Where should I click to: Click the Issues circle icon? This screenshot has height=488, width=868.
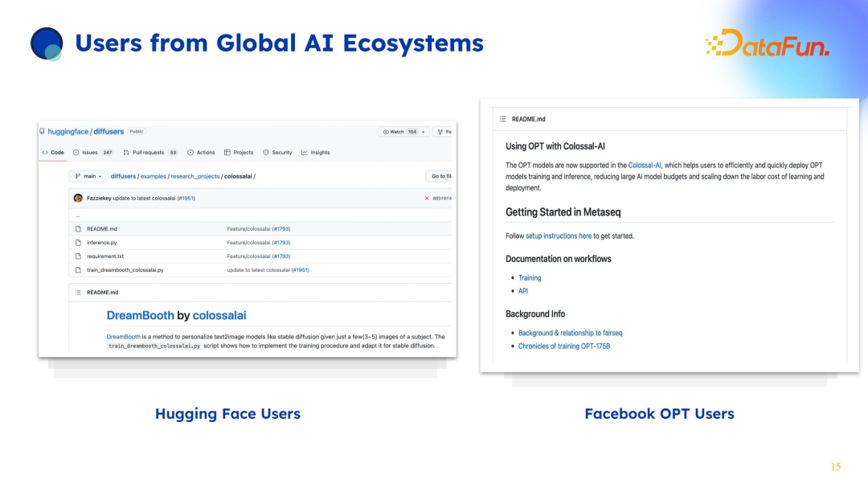[x=76, y=152]
